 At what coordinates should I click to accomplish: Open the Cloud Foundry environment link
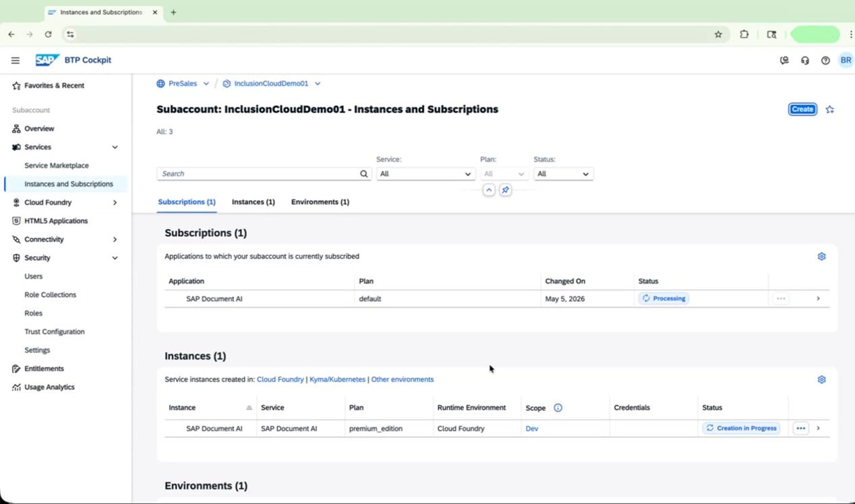pyautogui.click(x=280, y=379)
